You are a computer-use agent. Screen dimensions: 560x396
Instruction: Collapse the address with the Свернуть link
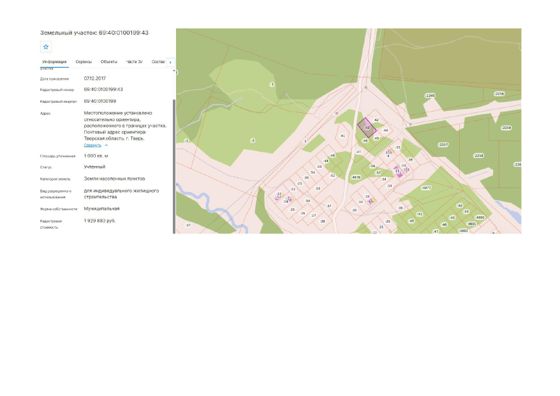[92, 145]
